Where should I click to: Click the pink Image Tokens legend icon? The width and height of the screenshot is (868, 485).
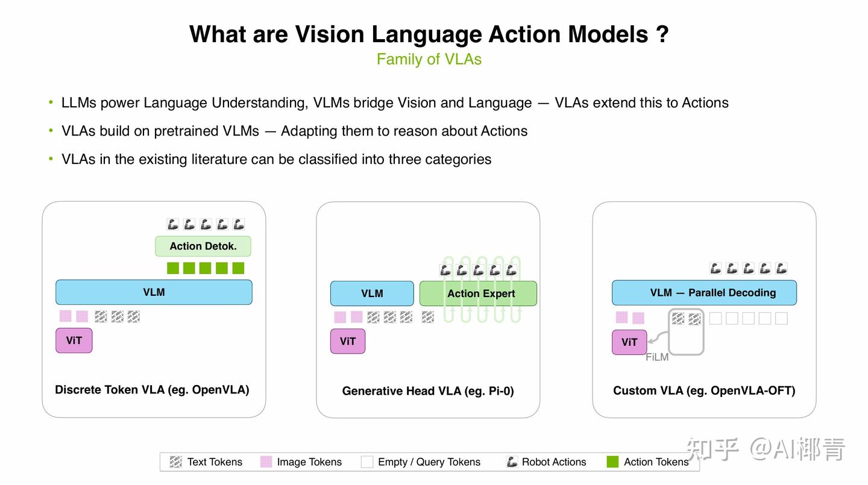pyautogui.click(x=266, y=462)
